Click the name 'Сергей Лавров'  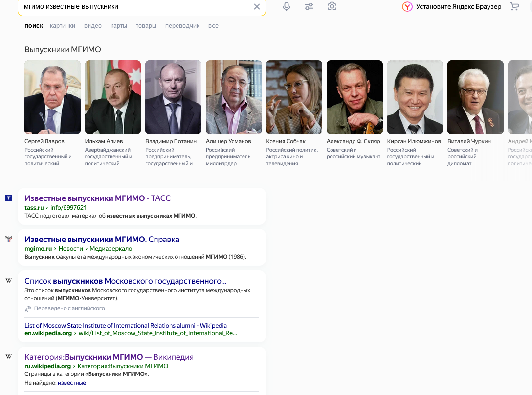pyautogui.click(x=44, y=141)
